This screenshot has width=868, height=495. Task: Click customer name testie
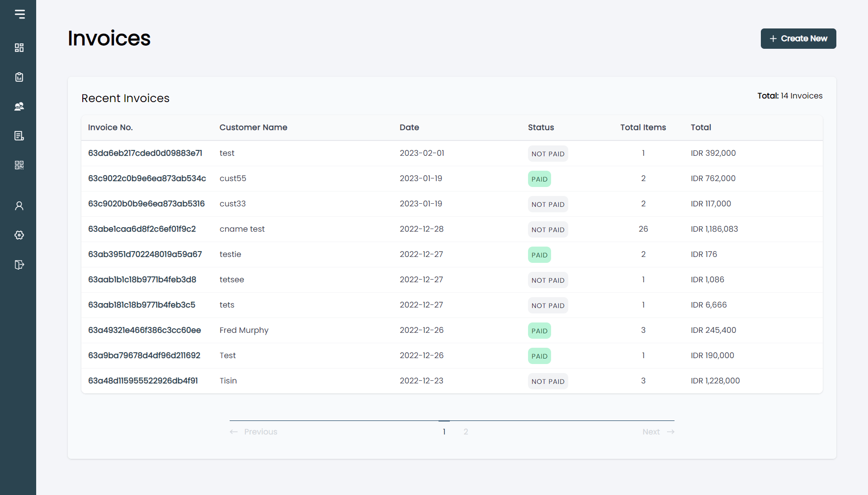click(230, 254)
